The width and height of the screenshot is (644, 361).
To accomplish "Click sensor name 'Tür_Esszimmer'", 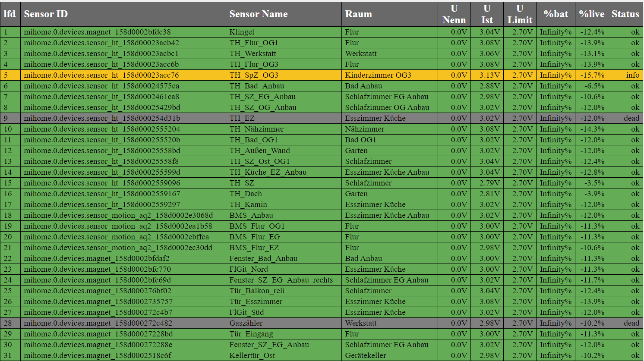I will pos(256,301).
